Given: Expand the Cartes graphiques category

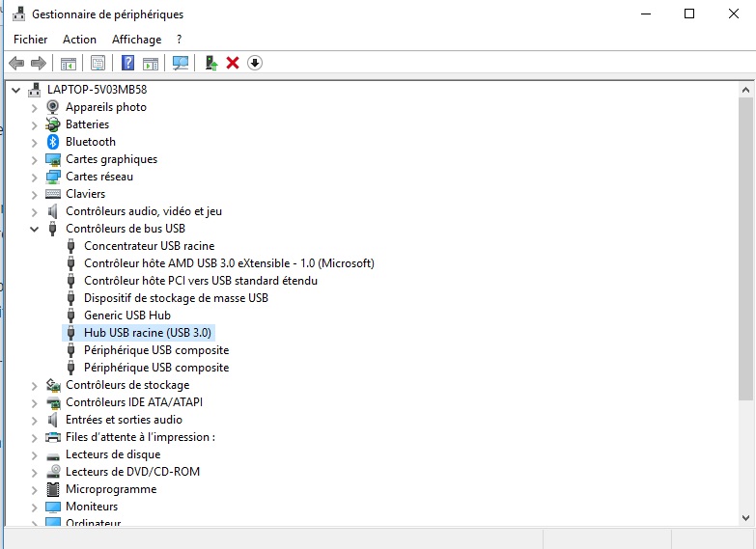Looking at the screenshot, I should (x=35, y=159).
